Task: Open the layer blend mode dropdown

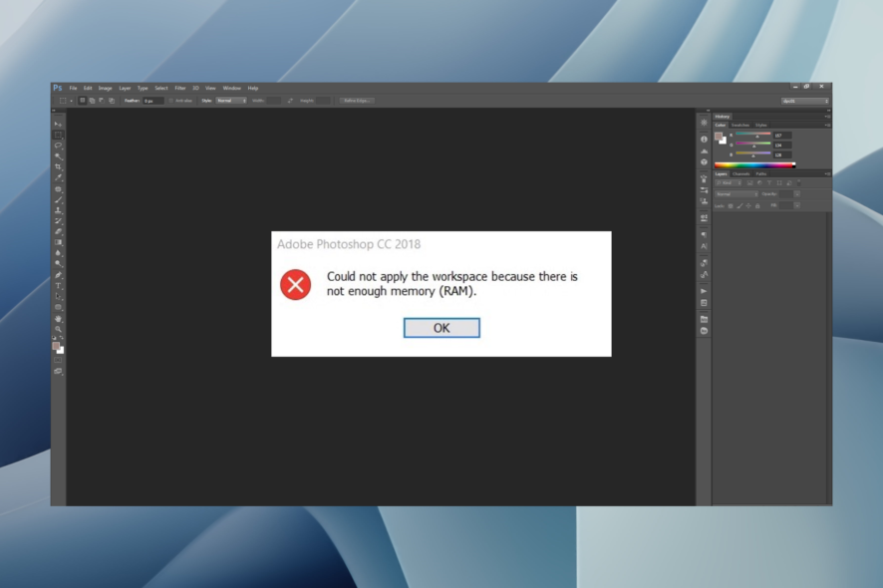Action: click(x=736, y=194)
